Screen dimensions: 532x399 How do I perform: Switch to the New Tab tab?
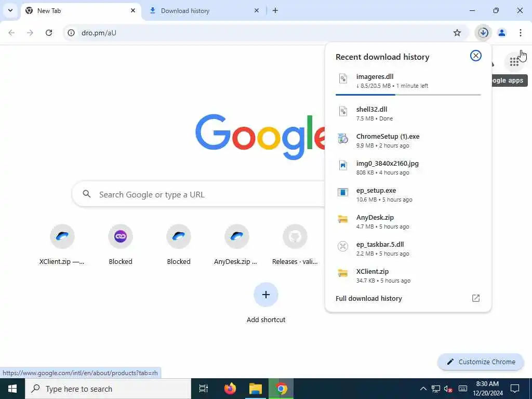[x=82, y=11]
